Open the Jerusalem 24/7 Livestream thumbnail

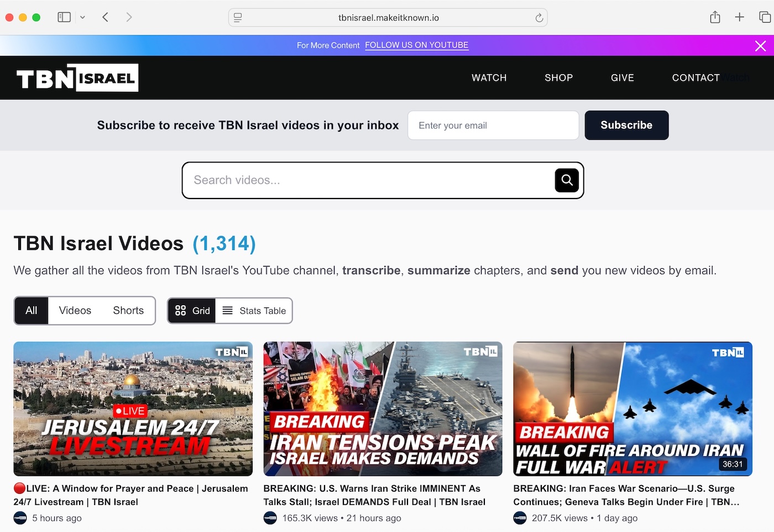tap(133, 409)
